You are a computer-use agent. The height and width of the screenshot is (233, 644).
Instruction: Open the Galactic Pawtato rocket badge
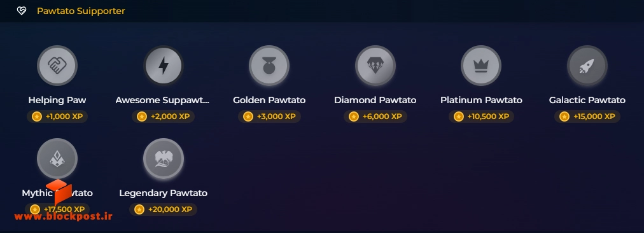coord(587,66)
